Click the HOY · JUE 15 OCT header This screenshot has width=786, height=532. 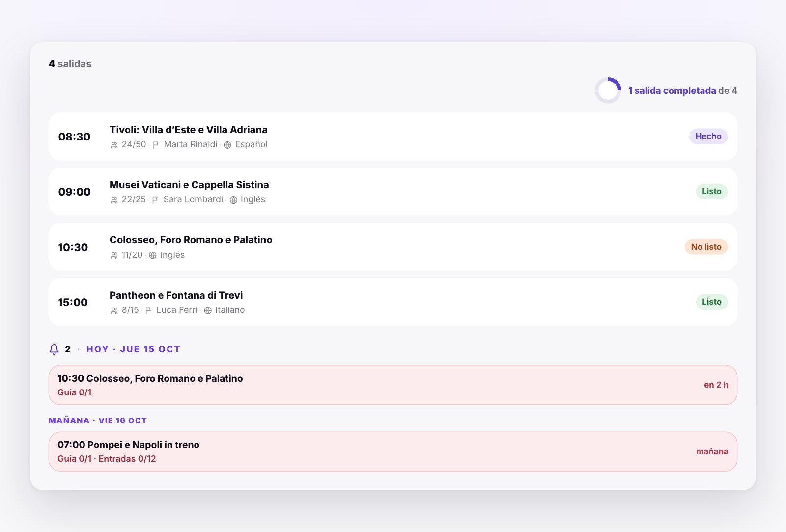pyautogui.click(x=133, y=349)
